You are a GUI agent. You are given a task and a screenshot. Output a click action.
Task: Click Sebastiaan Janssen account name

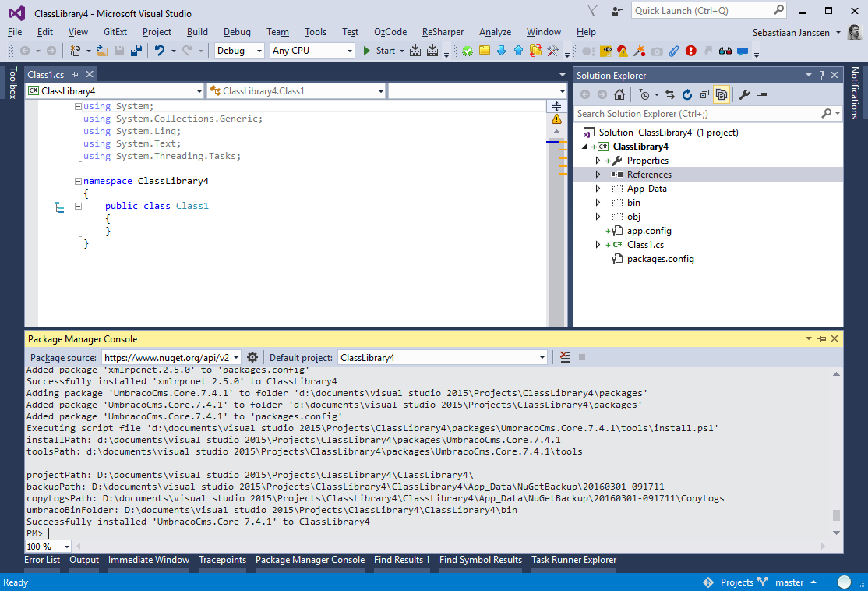791,33
